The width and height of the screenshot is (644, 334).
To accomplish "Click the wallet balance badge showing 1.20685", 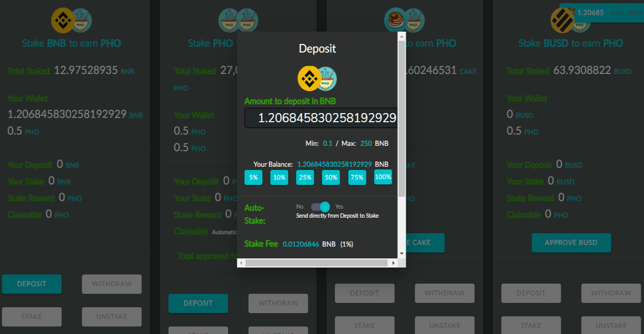I will pos(601,12).
